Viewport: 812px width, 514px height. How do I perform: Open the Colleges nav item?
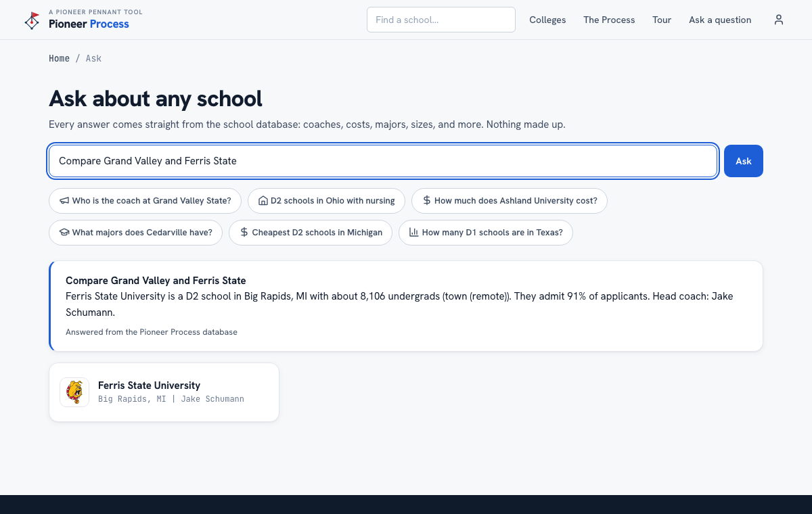click(547, 20)
